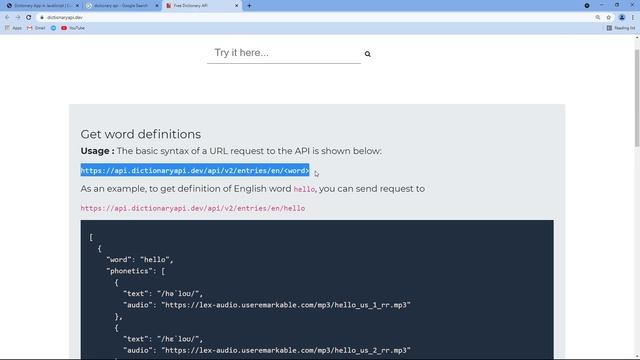Click the "word": "hello" line in JSON

pos(140,260)
